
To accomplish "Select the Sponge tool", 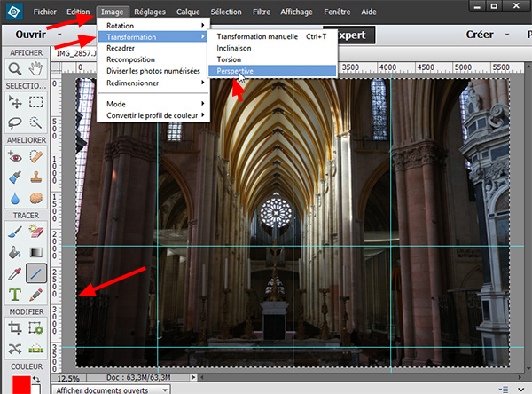I will coord(35,198).
